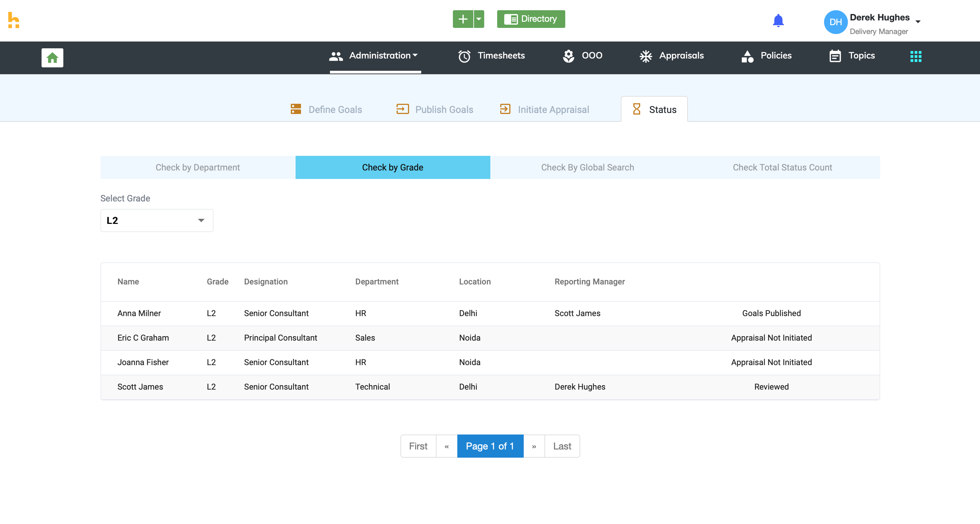The height and width of the screenshot is (524, 980).
Task: Click the Publish Goals arrow icon
Action: tap(402, 109)
